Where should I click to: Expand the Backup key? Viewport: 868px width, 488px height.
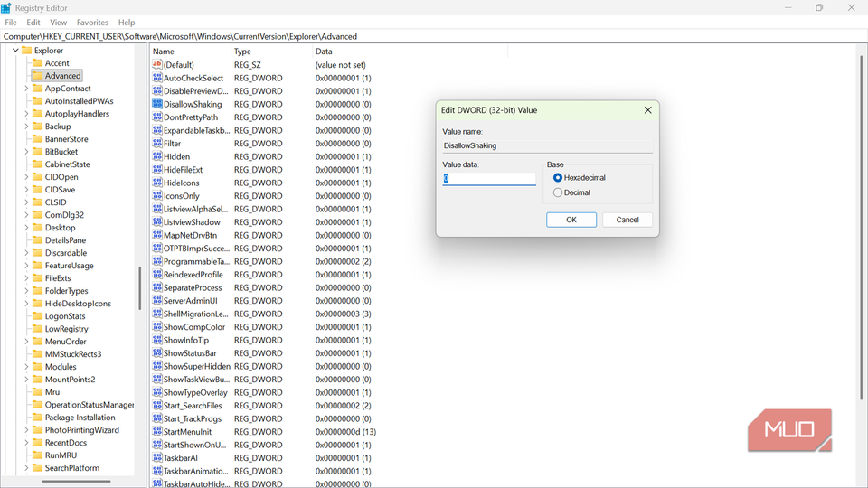(26, 127)
